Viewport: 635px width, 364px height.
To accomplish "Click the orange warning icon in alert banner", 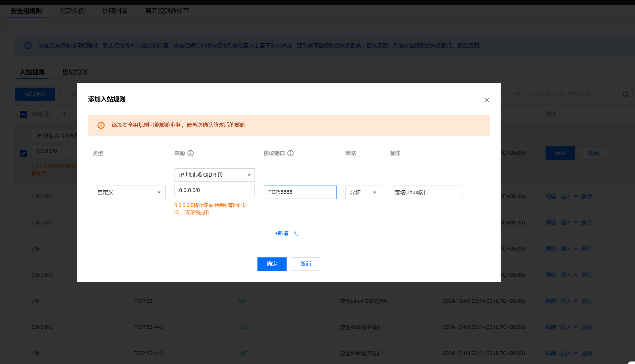I will [101, 125].
